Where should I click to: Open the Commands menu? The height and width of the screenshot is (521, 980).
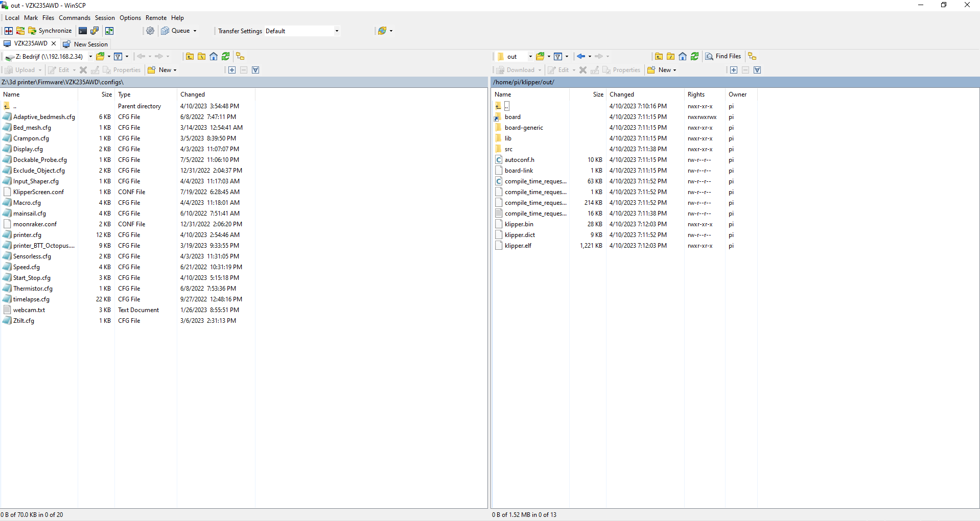click(75, 18)
